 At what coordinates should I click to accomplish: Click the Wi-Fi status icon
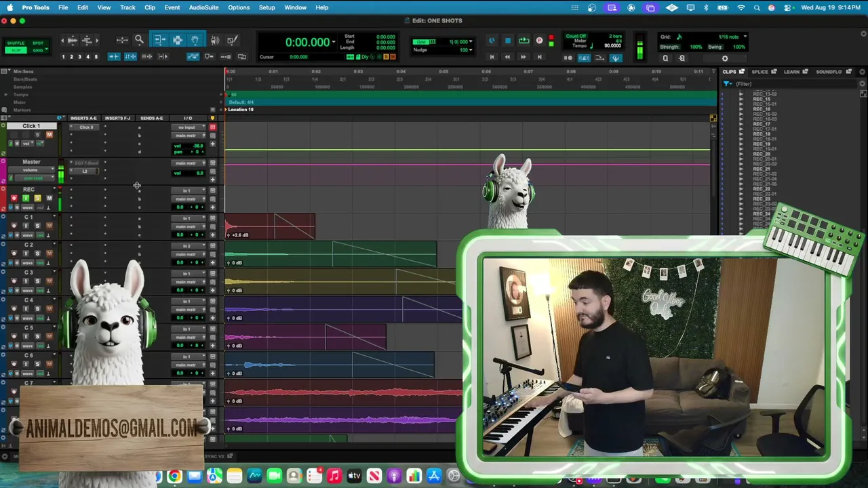(741, 7)
